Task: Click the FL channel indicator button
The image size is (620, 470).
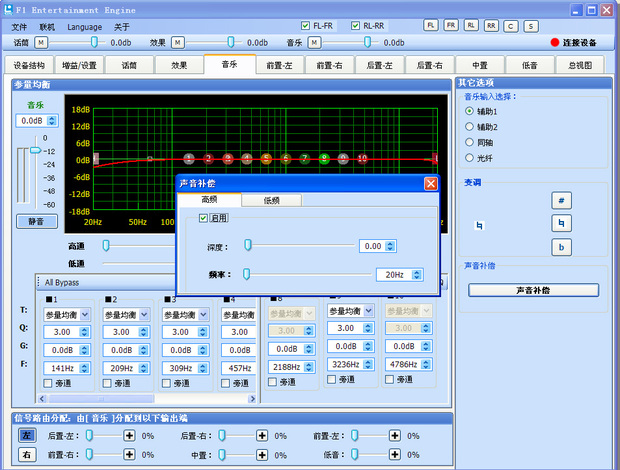Action: pyautogui.click(x=430, y=25)
